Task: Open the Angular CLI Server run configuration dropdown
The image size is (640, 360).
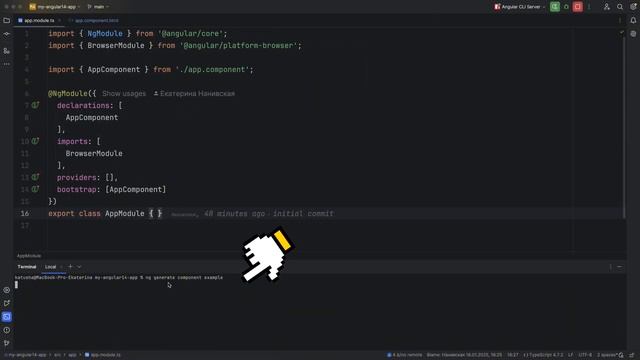Action: pos(520,7)
